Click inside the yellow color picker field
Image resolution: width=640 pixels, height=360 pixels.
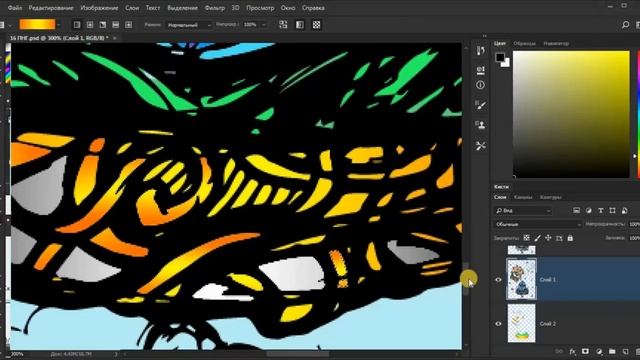(571, 114)
